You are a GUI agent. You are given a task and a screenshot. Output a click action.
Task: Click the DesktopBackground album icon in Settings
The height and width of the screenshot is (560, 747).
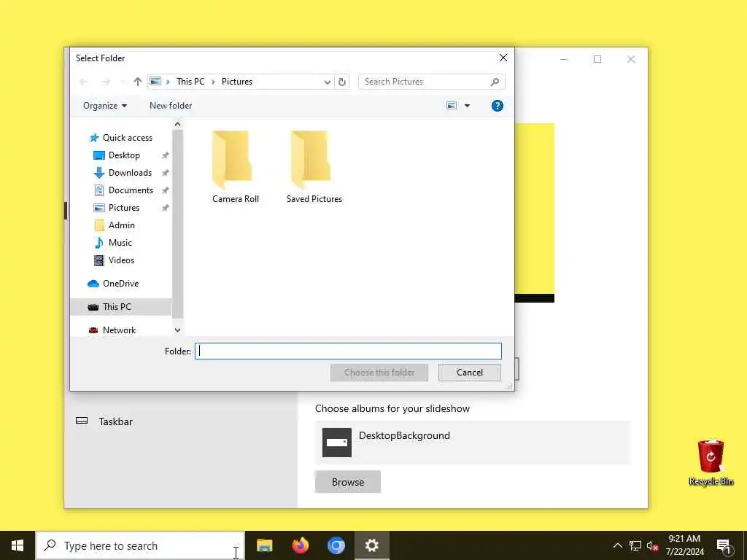point(337,443)
